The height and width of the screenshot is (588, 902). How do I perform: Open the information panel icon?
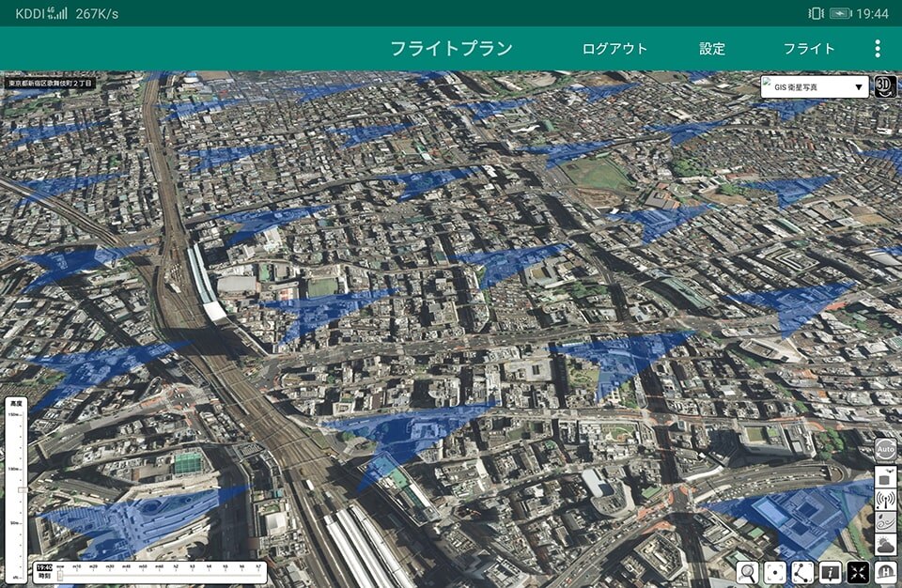[x=830, y=572]
